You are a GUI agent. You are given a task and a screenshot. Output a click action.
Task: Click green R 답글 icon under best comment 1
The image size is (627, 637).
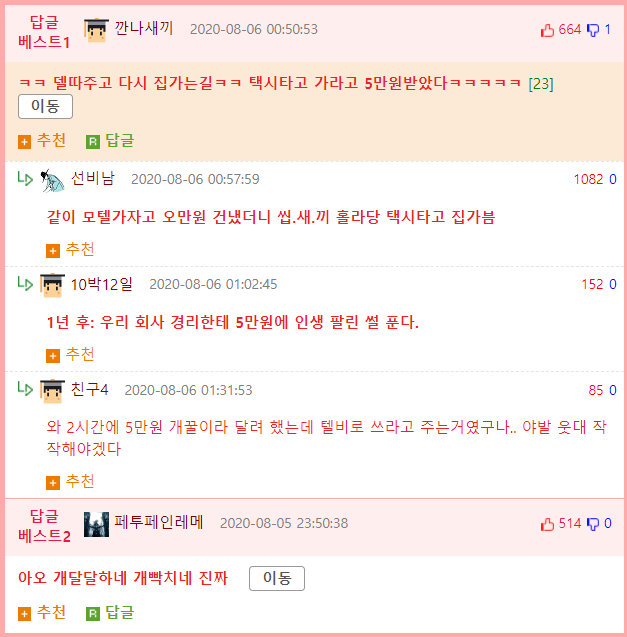pyautogui.click(x=93, y=142)
